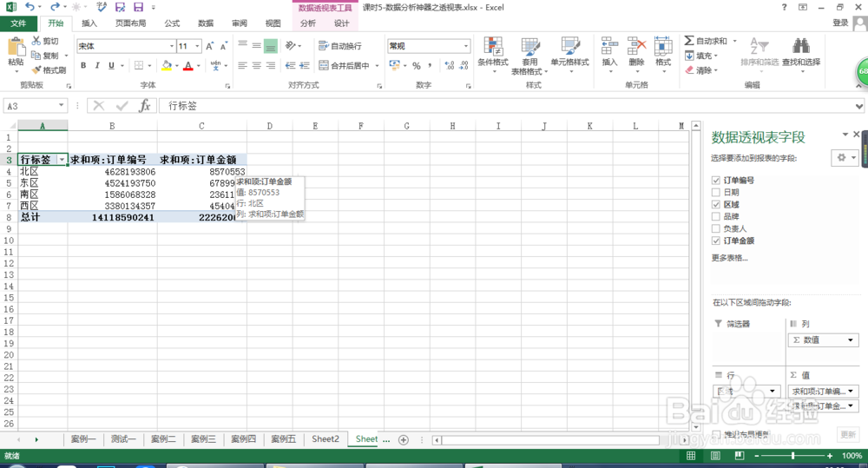
Task: Check the 负责人 field checkbox
Action: (716, 228)
